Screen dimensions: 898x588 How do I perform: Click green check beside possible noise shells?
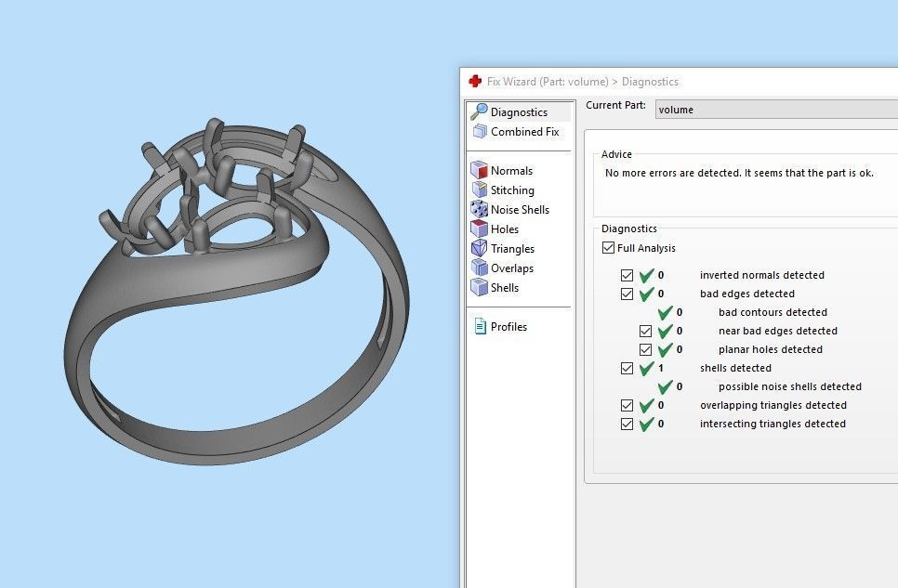point(666,387)
